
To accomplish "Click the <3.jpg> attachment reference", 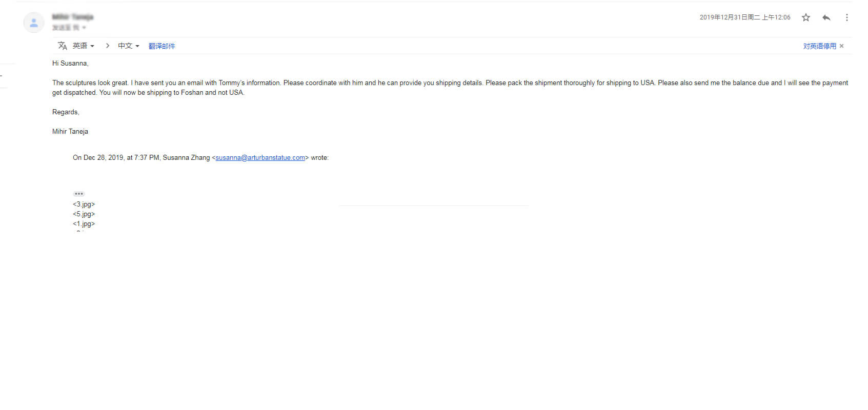I will coord(84,204).
